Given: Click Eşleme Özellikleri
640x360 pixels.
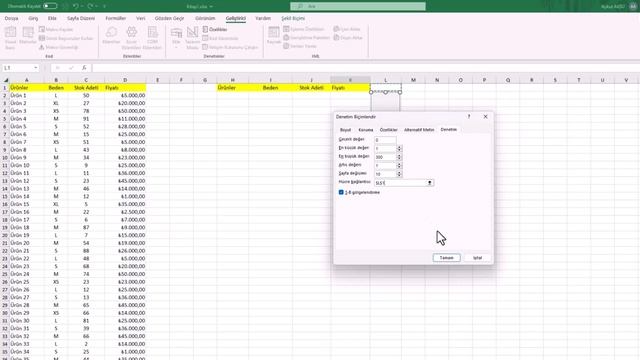Looking at the screenshot, I should coord(304,29).
